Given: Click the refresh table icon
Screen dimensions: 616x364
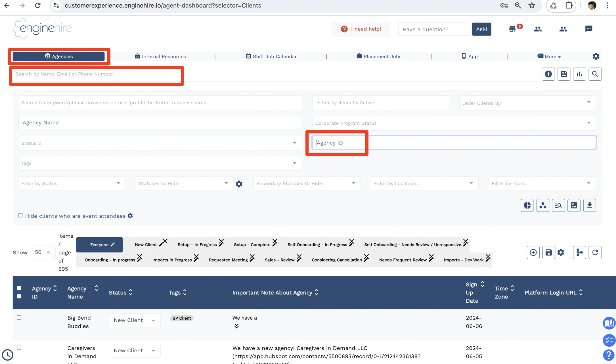Looking at the screenshot, I should pos(595,252).
